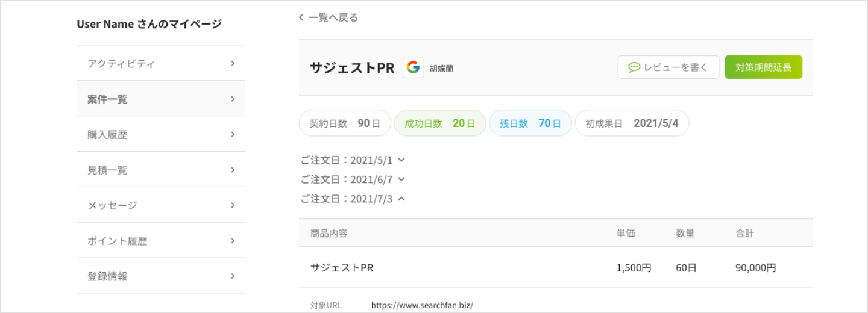
Task: Expand the order dated 2021/5/1
Action: [401, 160]
